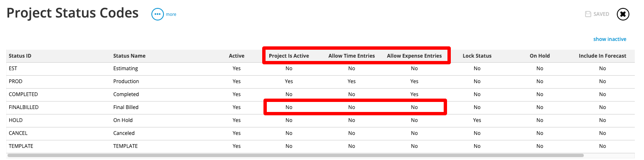Screen dimensions: 644x160
Task: Show inactive status codes
Action: (x=610, y=39)
